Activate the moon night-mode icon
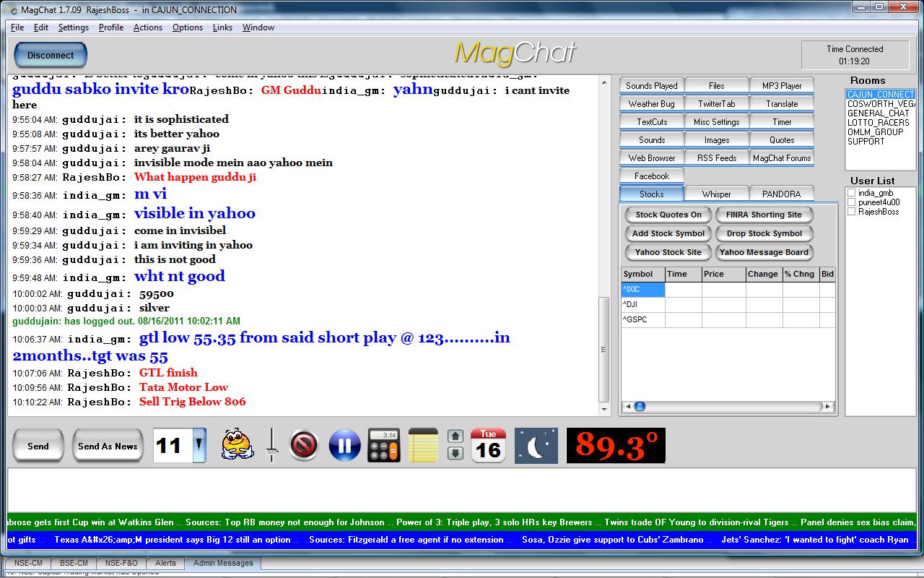 (x=536, y=445)
